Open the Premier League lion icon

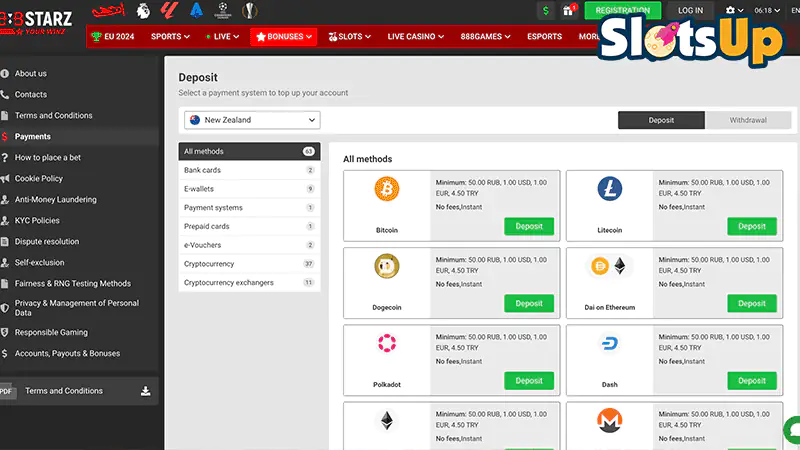[143, 10]
